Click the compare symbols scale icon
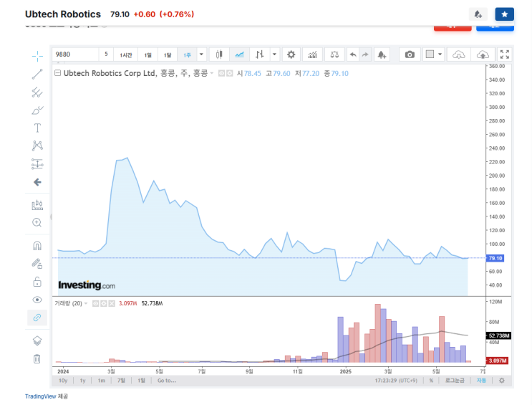The width and height of the screenshot is (532, 405). point(334,54)
